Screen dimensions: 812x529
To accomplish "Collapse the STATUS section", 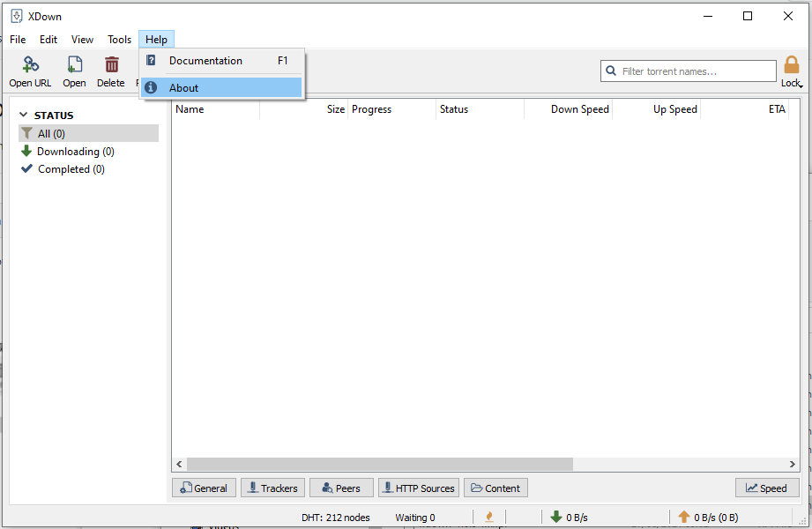I will coord(22,115).
